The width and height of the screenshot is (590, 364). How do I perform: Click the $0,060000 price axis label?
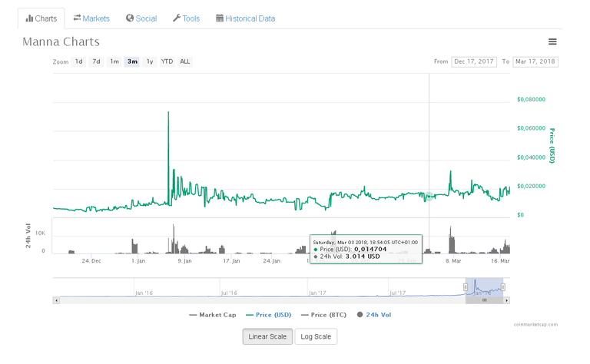pyautogui.click(x=531, y=128)
